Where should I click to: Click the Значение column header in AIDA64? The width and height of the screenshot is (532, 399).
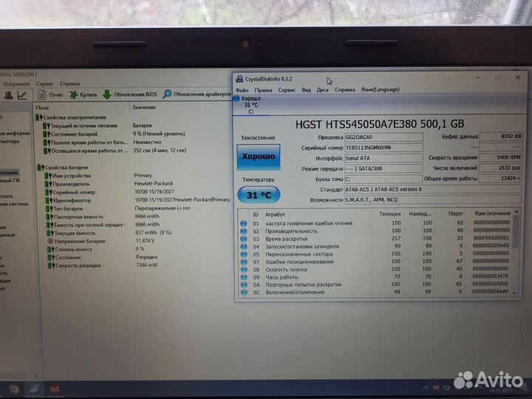(x=144, y=107)
